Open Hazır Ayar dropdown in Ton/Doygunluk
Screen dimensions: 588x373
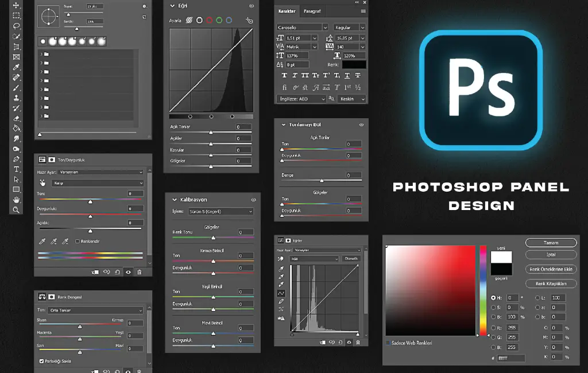coord(101,172)
